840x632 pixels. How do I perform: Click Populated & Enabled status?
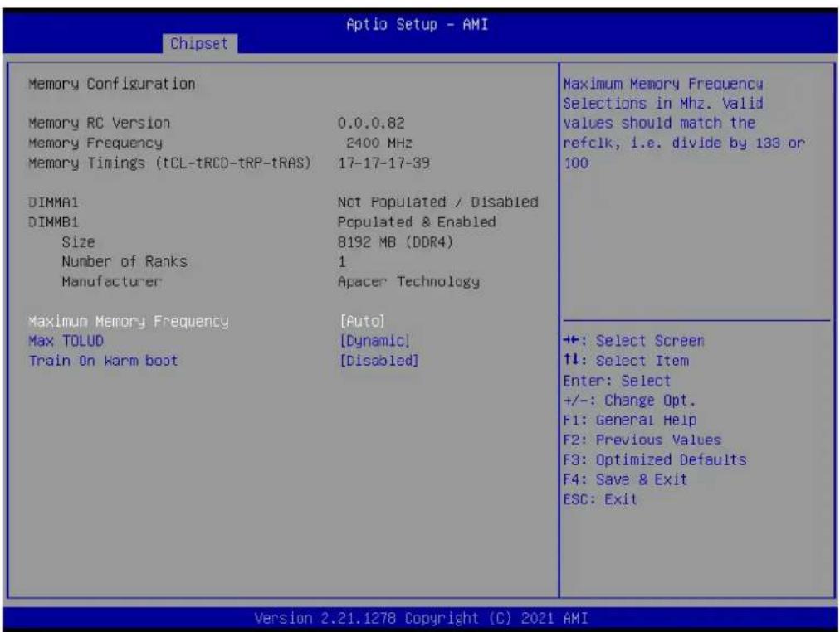coord(417,222)
